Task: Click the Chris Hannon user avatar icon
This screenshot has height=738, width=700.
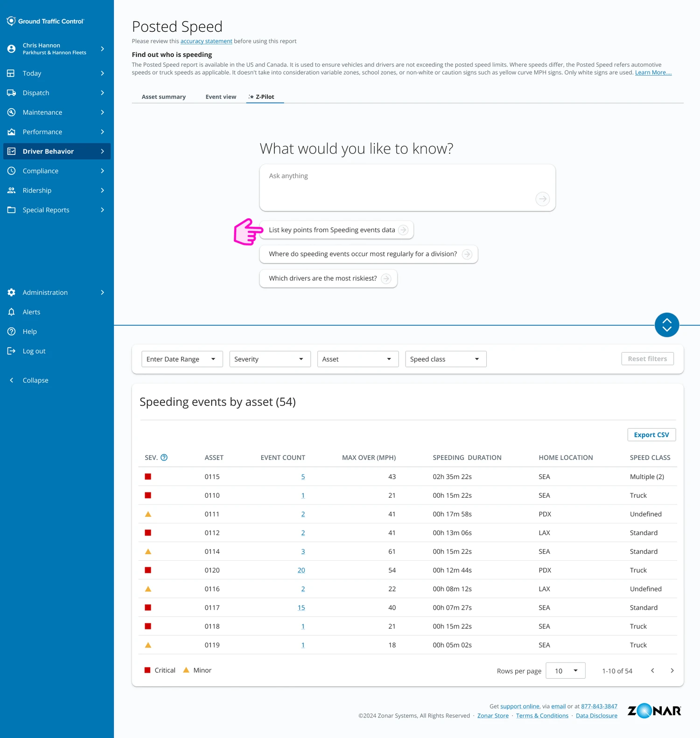Action: 12,49
